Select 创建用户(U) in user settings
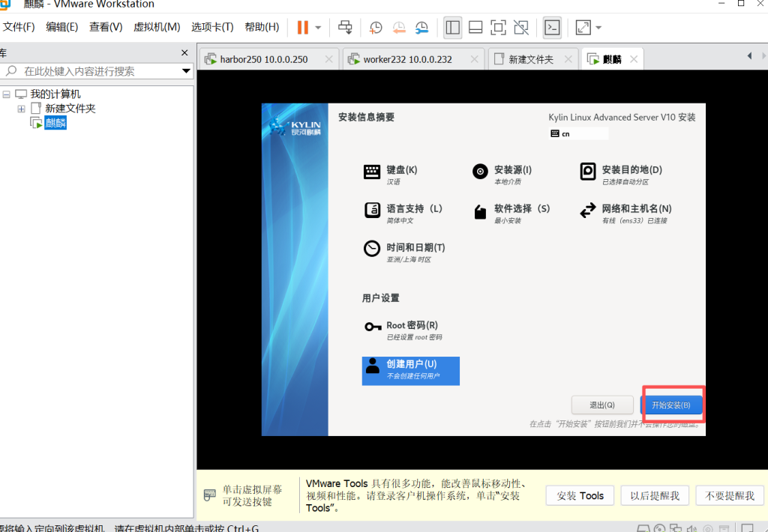768x532 pixels. [410, 370]
